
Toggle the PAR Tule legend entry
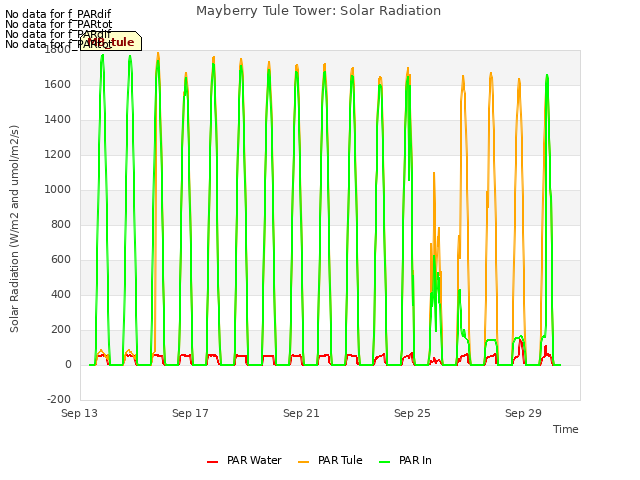[330, 460]
